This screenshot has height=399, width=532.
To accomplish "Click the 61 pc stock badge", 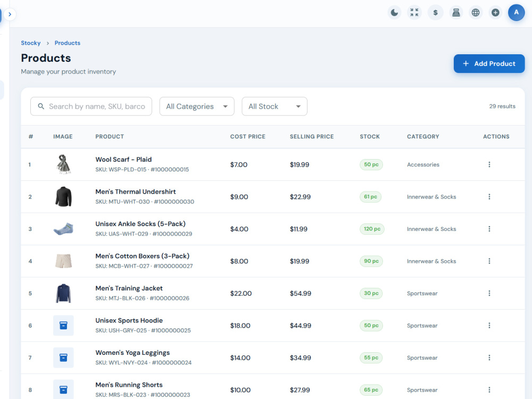I will pos(370,197).
